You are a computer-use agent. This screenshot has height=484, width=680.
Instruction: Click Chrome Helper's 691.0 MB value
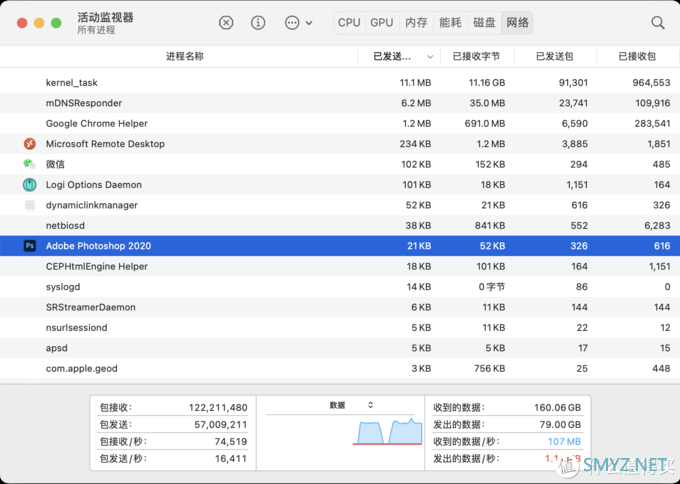tap(484, 123)
